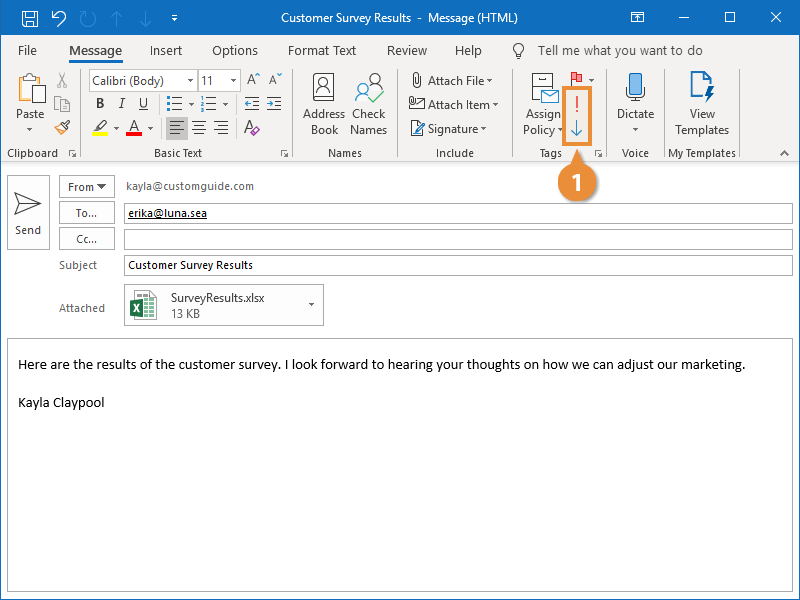This screenshot has height=600, width=800.
Task: Toggle Italic formatting
Action: pos(122,104)
